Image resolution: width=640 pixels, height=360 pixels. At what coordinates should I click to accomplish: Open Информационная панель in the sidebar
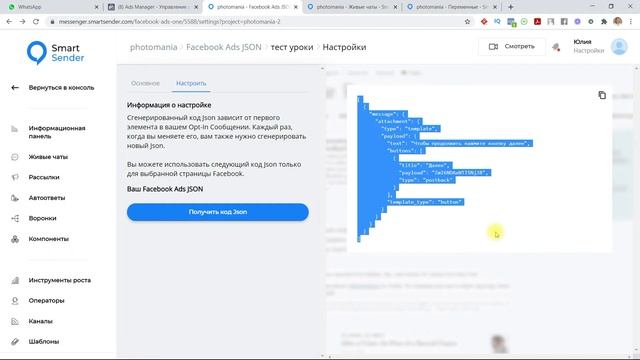[x=57, y=132]
